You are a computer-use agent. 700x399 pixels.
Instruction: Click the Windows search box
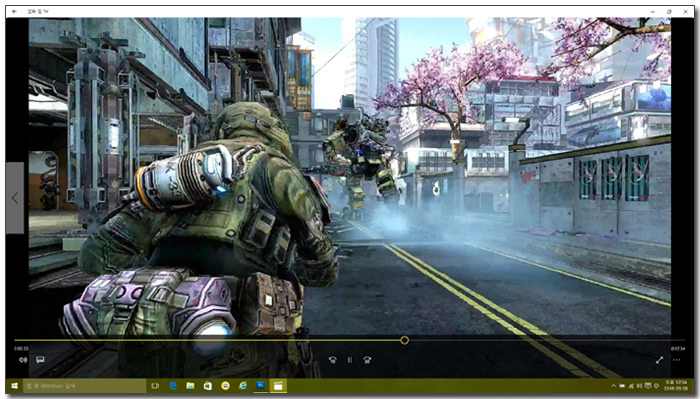[x=84, y=386]
